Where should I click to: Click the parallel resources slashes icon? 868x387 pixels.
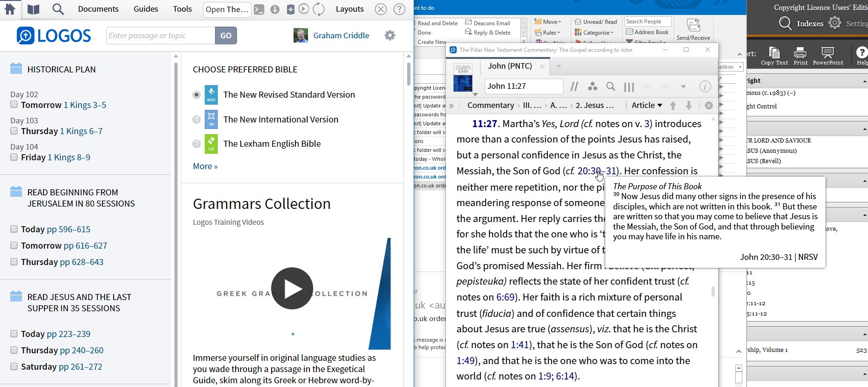pyautogui.click(x=574, y=86)
